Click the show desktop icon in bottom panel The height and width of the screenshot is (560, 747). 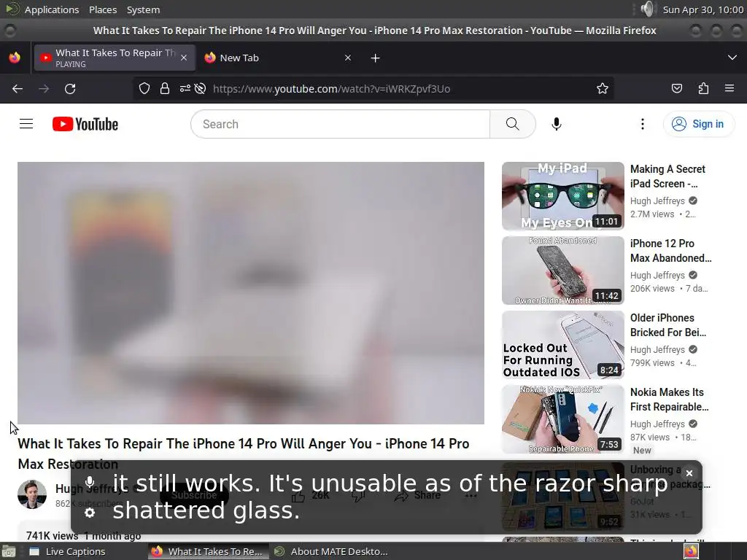[x=8, y=551]
